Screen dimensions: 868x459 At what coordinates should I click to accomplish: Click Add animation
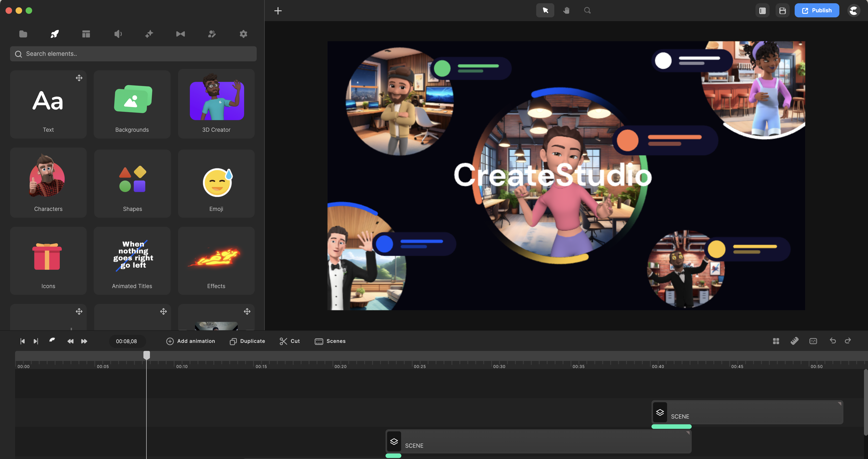tap(190, 341)
